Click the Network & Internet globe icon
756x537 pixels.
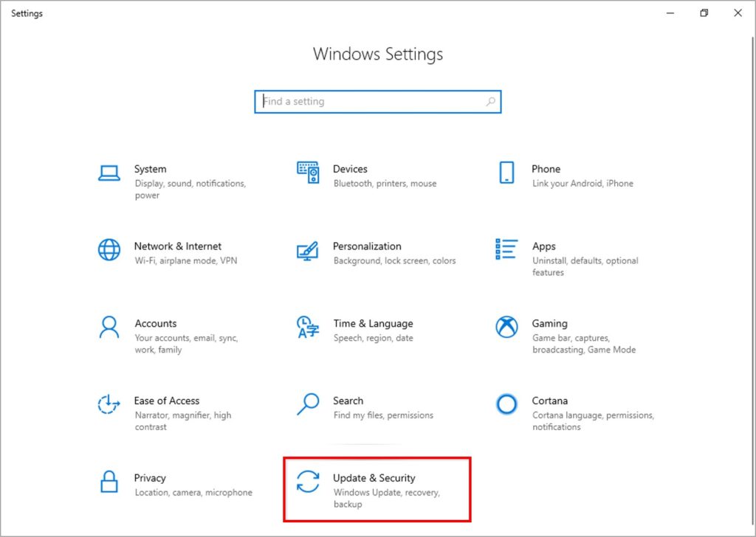[109, 250]
